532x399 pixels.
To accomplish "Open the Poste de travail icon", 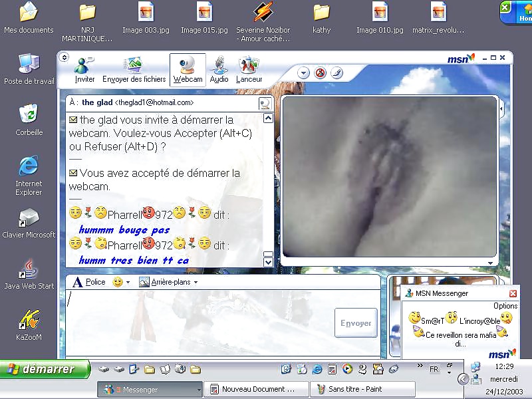I will (29, 68).
